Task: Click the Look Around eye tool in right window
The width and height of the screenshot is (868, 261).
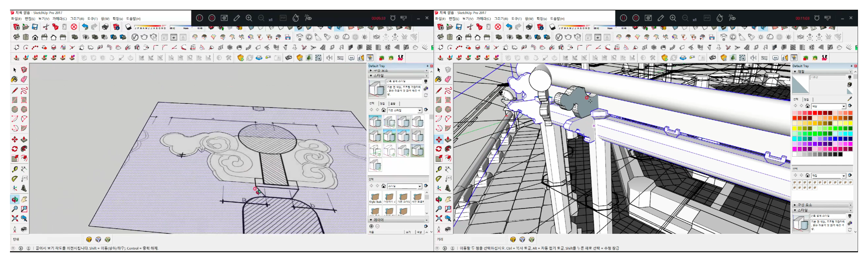Action: 448,229
